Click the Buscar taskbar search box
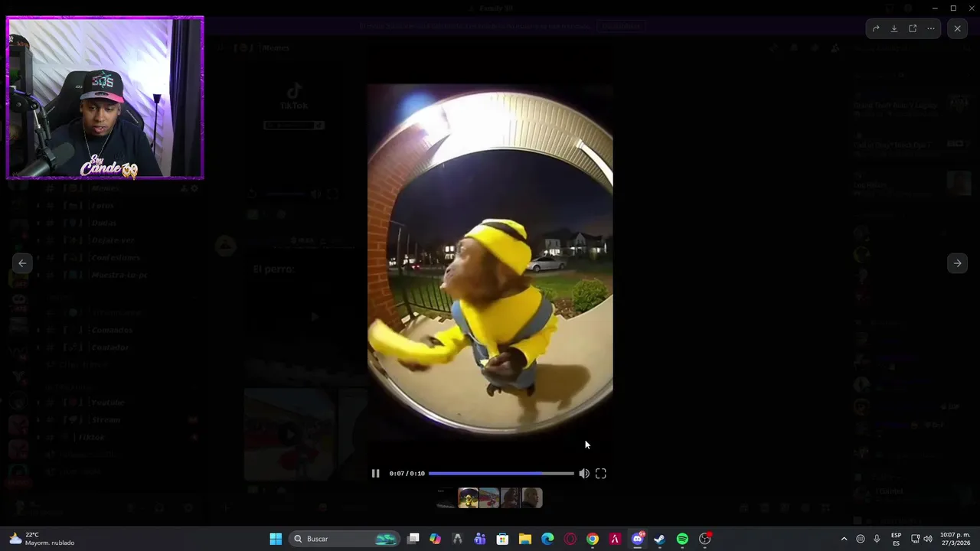Image resolution: width=980 pixels, height=551 pixels. 345,539
